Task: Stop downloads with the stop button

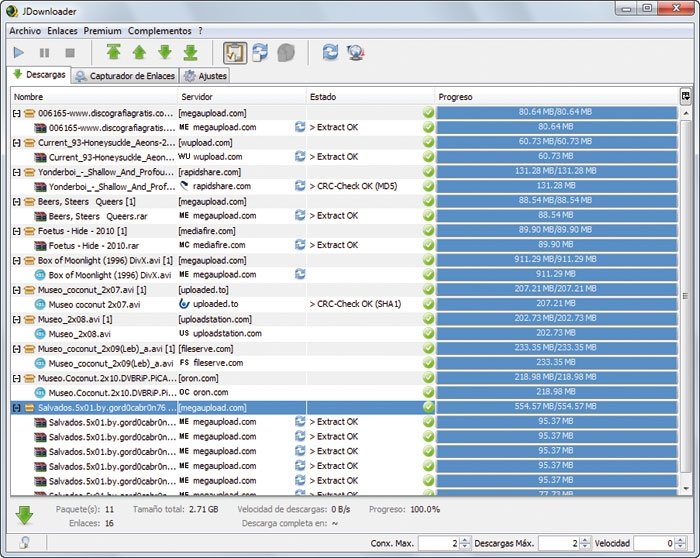Action: click(x=70, y=53)
